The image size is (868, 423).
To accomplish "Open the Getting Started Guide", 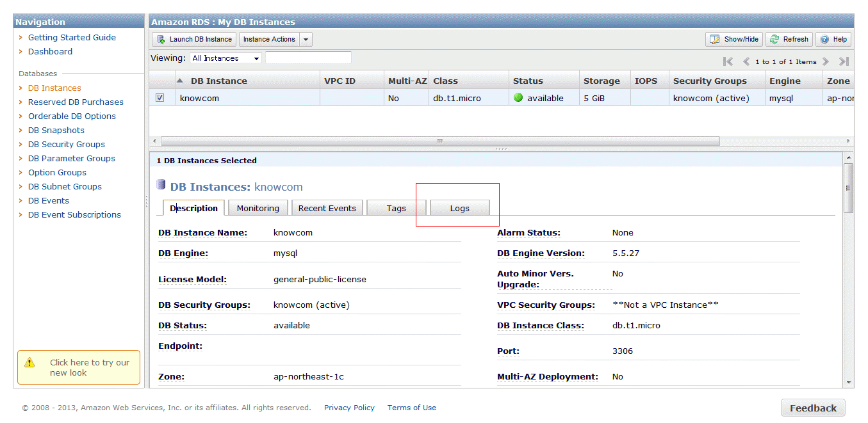I will point(72,38).
